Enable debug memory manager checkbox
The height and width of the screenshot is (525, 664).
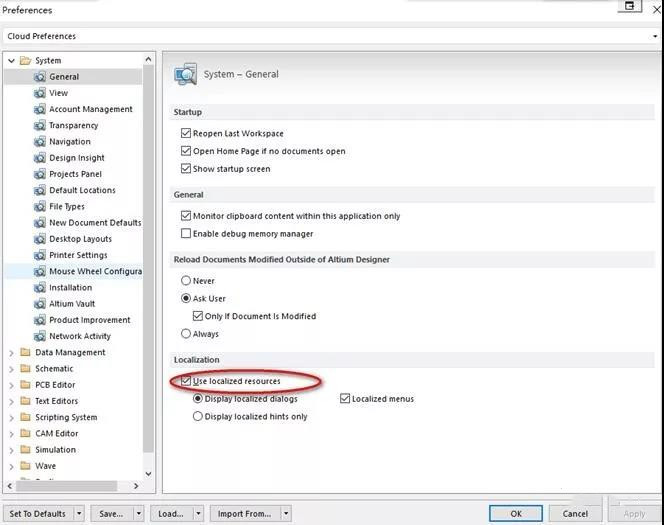(185, 234)
